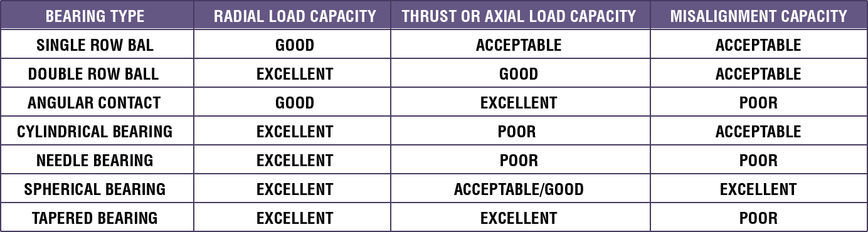Click Spherical Bearing's EXCELLENT misalignment cell

click(x=758, y=189)
